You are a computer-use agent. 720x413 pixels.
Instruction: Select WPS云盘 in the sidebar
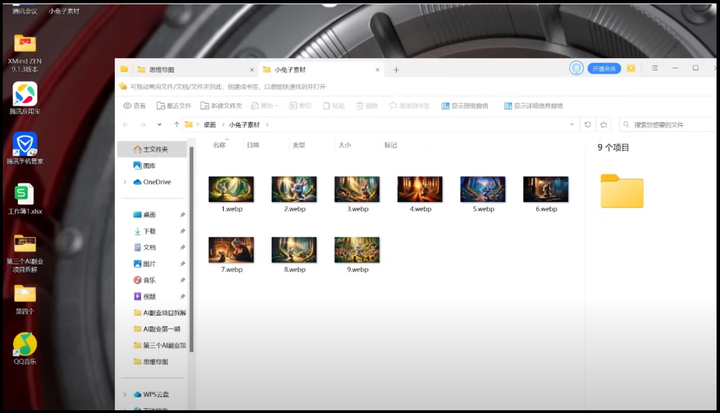click(x=151, y=394)
